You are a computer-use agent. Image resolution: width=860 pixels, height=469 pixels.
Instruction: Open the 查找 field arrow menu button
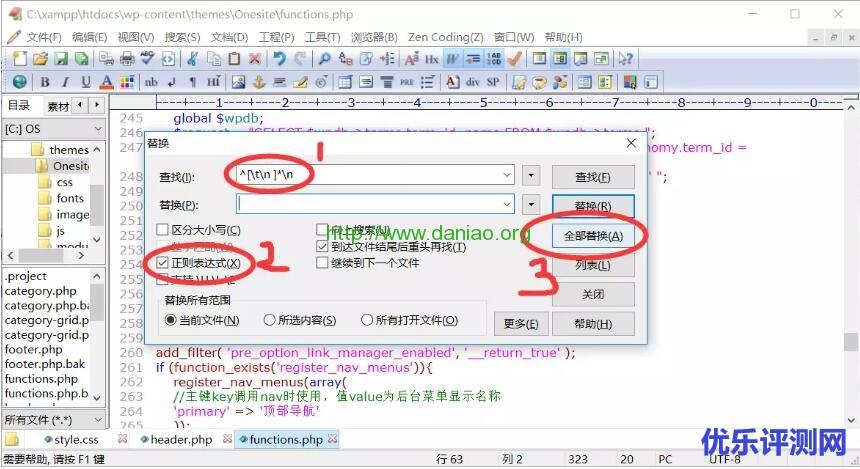(531, 176)
